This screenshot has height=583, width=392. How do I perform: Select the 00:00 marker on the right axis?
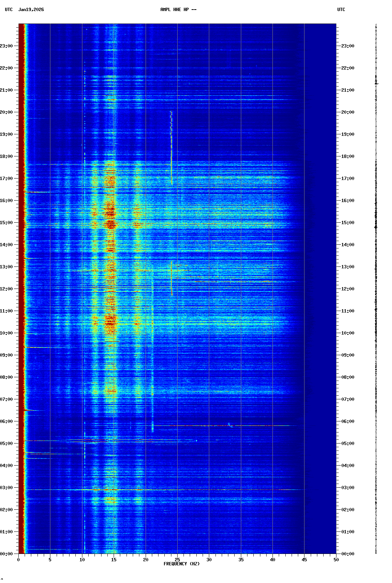point(348,554)
